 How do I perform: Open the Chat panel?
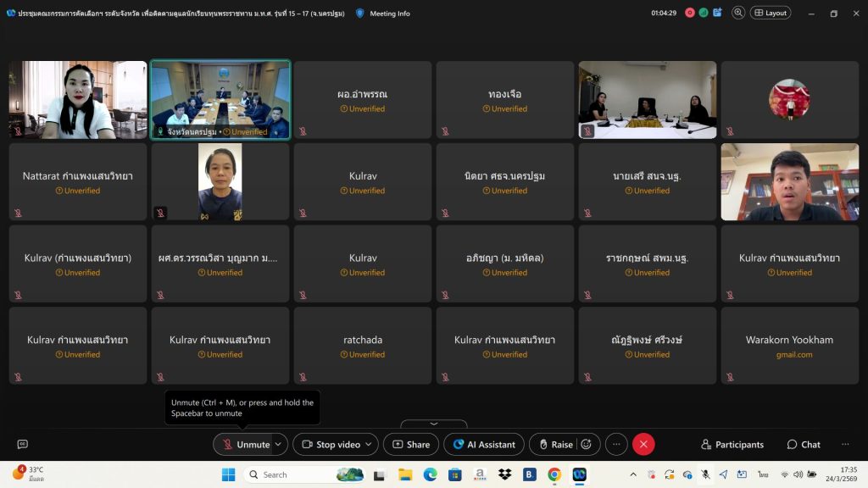[803, 445]
